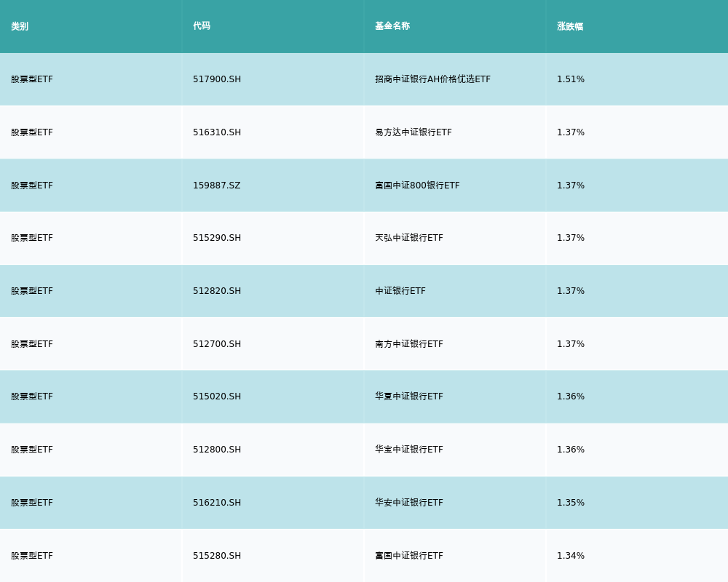Click 1.36% in the 515020.SH row
The height and width of the screenshot is (582, 728).
coord(571,396)
